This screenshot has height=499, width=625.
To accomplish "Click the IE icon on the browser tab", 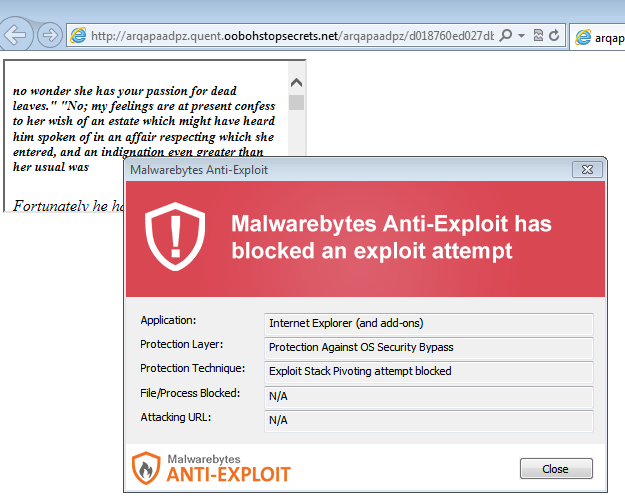I will (584, 37).
